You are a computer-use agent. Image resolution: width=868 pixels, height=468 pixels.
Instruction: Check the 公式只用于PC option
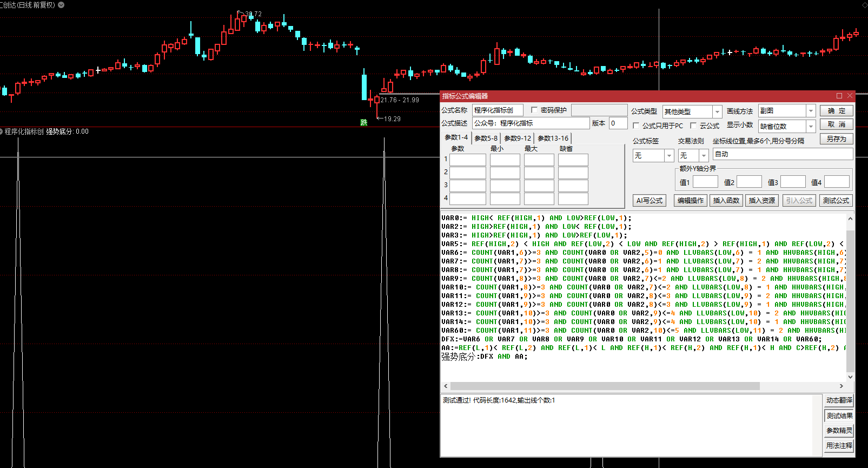point(636,126)
